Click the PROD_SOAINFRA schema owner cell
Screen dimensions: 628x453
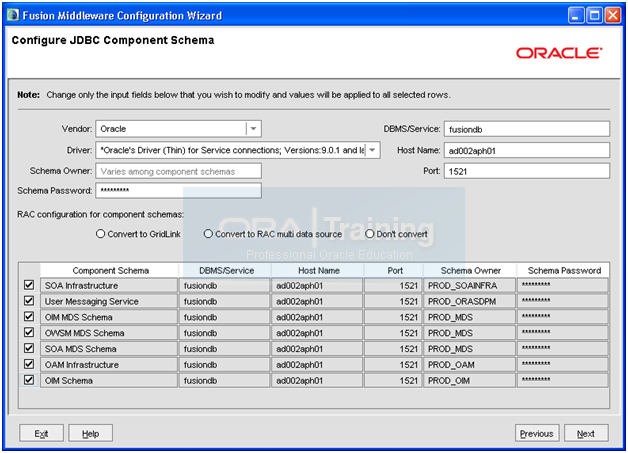(x=469, y=285)
